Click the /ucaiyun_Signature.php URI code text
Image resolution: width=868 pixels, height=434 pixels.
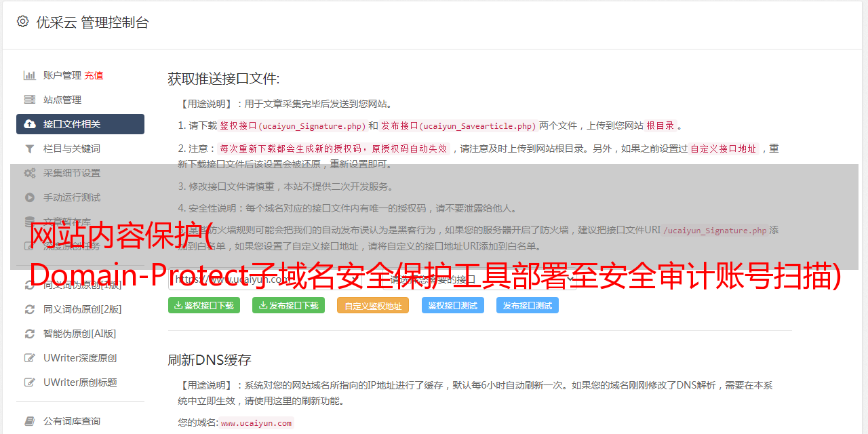click(715, 231)
